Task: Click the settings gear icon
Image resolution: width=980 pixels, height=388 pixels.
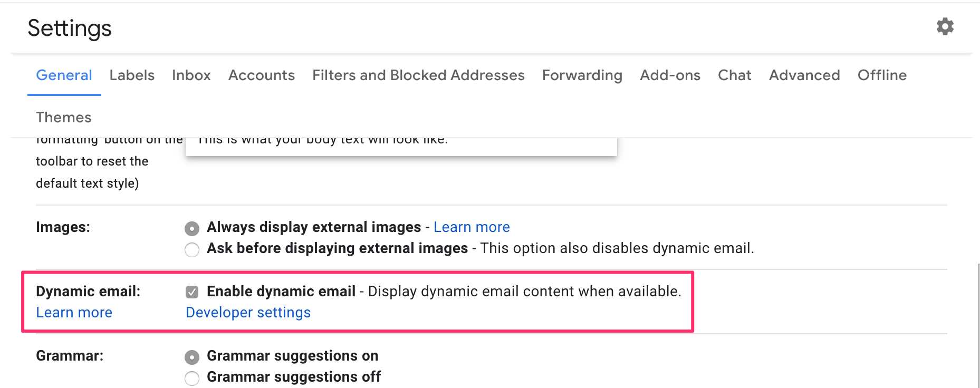Action: coord(945,26)
